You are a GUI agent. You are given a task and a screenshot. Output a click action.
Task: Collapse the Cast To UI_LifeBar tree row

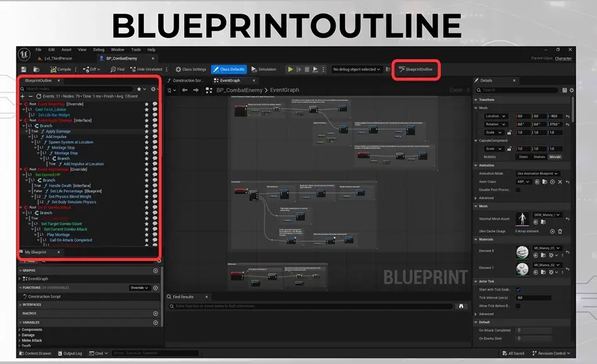(25, 110)
